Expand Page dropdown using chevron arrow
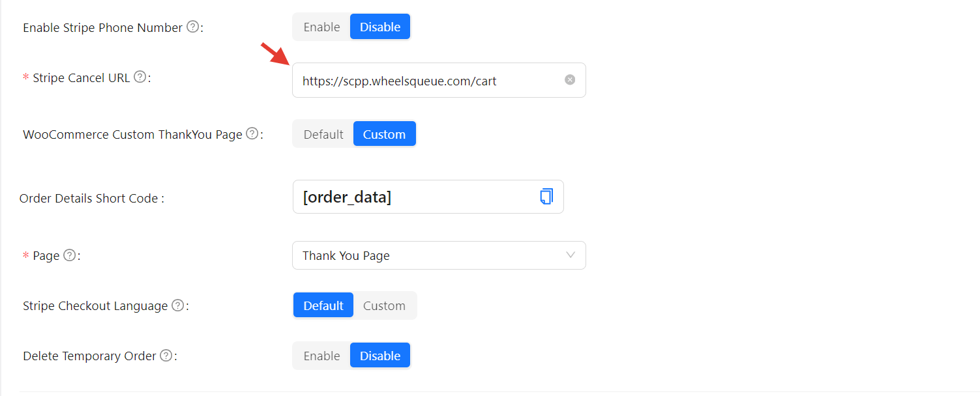 (x=571, y=255)
